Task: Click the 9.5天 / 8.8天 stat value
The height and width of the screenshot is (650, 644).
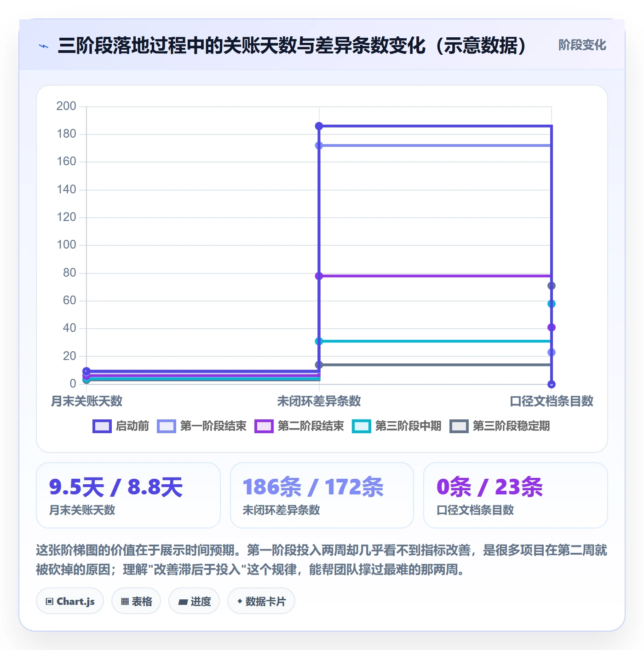Action: [x=116, y=487]
